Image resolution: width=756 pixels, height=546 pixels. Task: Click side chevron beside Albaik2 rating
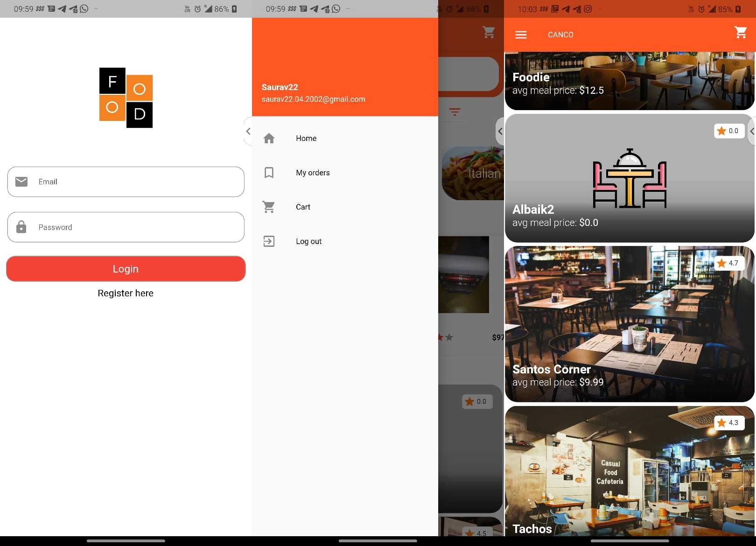752,132
